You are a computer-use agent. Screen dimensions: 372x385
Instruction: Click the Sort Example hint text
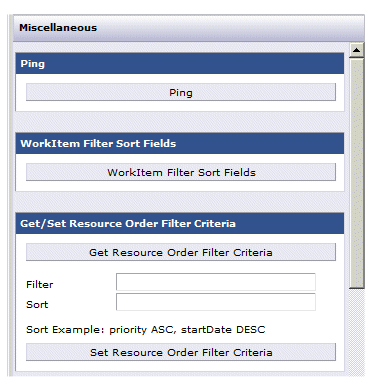pyautogui.click(x=146, y=330)
